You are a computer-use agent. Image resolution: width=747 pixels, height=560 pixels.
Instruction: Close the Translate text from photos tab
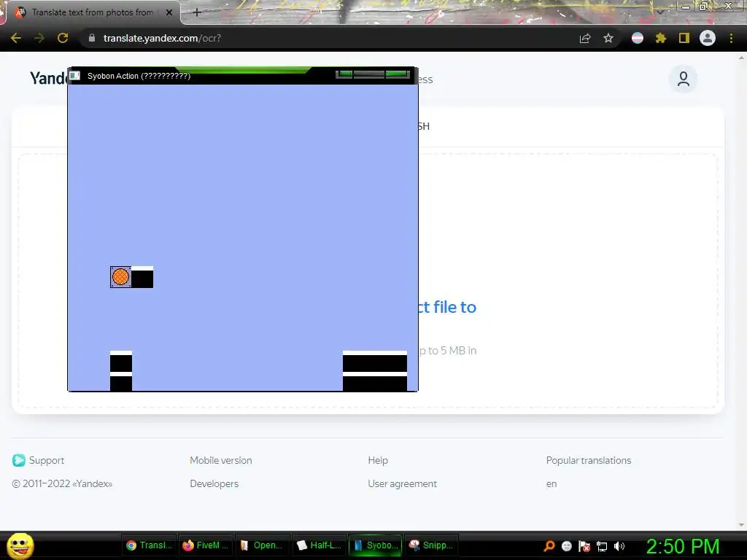coord(169,13)
